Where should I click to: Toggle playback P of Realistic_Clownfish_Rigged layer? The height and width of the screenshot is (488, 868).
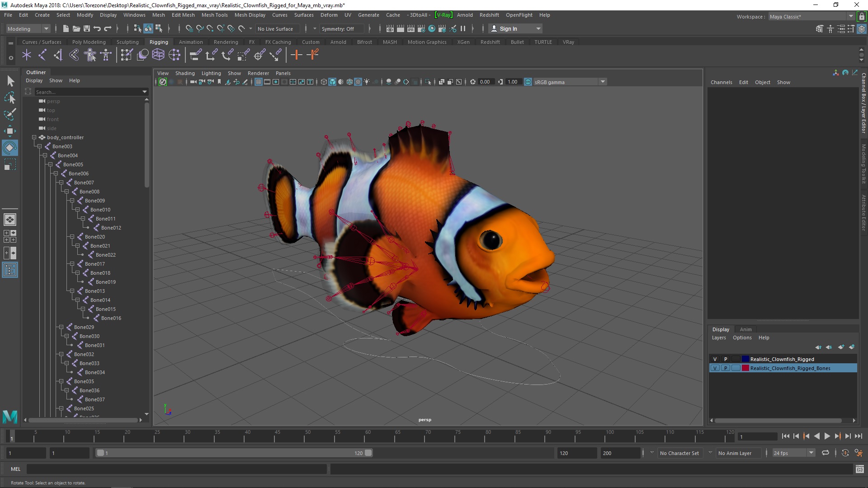tap(726, 359)
